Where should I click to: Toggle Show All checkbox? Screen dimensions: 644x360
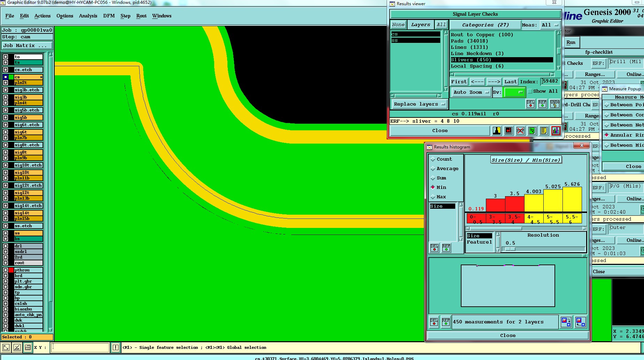point(530,91)
